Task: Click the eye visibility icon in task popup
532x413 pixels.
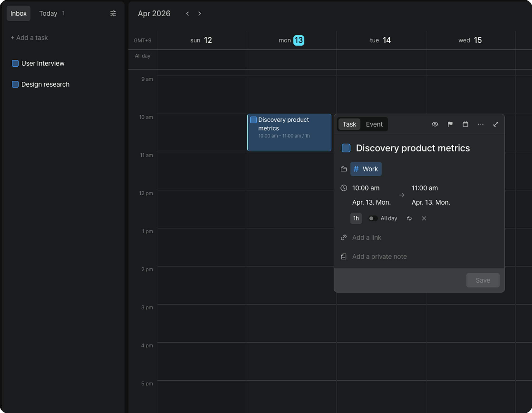Action: [x=435, y=124]
